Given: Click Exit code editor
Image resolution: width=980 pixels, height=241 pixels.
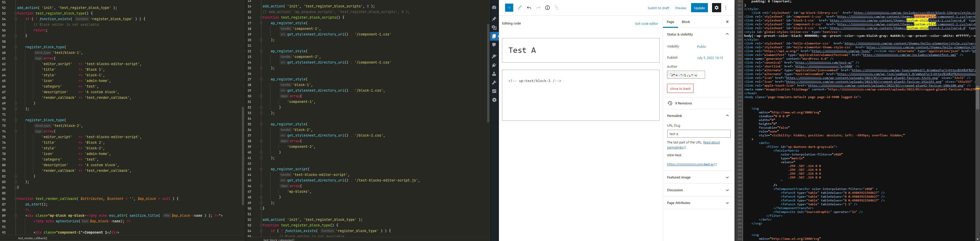Looking at the screenshot, I should click(x=646, y=23).
